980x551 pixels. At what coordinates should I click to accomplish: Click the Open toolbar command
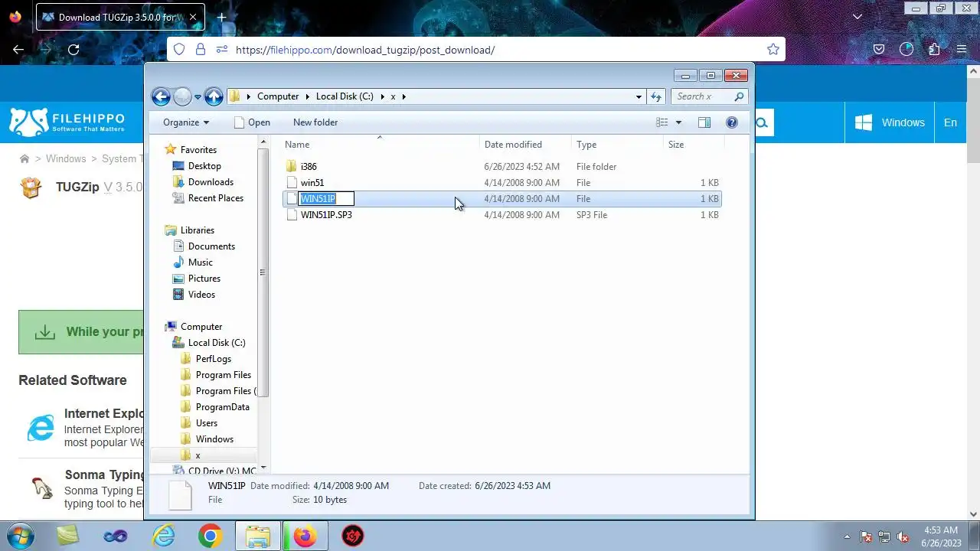pos(252,122)
